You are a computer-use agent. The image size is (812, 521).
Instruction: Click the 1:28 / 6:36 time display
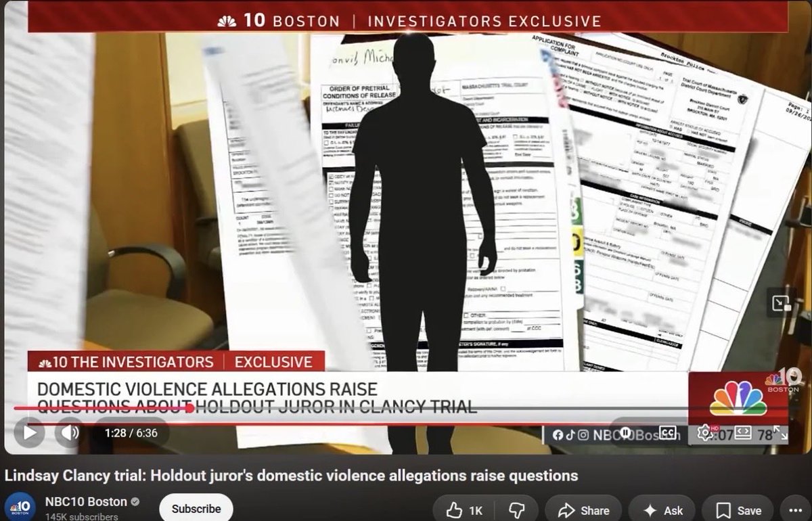pos(131,432)
